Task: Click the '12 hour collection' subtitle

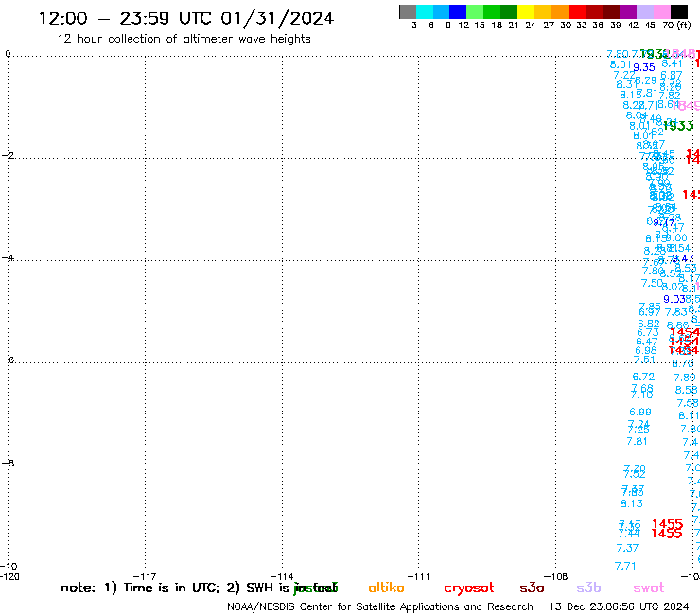Action: coord(184,39)
